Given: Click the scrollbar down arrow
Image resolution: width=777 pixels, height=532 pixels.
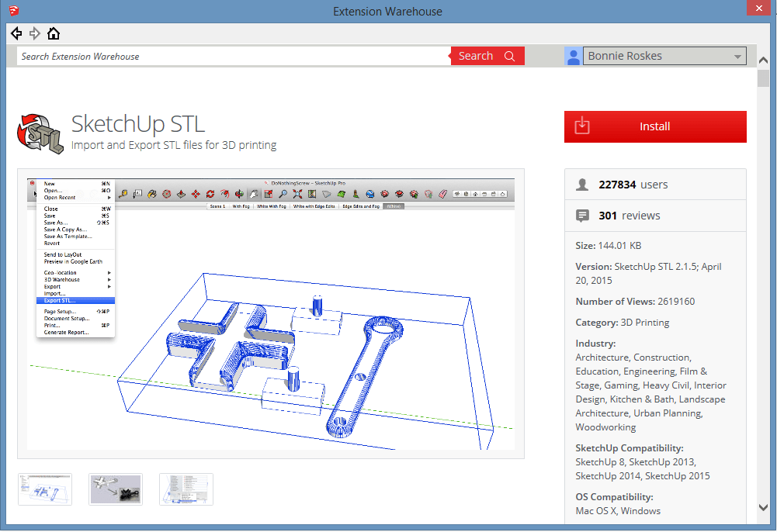Looking at the screenshot, I should 763,507.
